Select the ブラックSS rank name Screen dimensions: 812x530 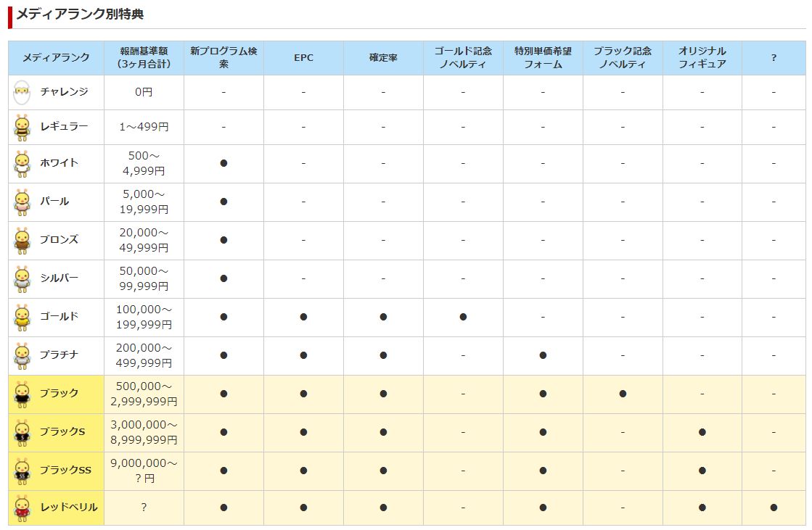tap(66, 470)
